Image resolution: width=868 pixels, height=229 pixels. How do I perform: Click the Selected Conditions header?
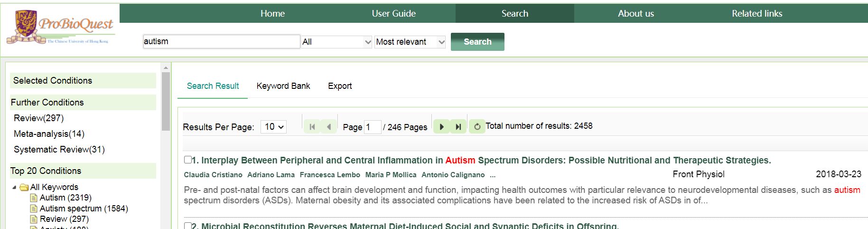click(x=83, y=80)
